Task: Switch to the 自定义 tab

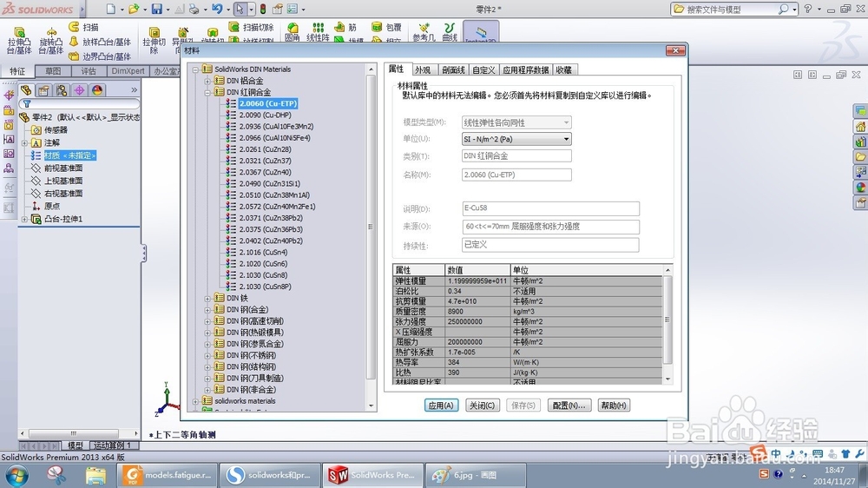Action: coord(483,69)
